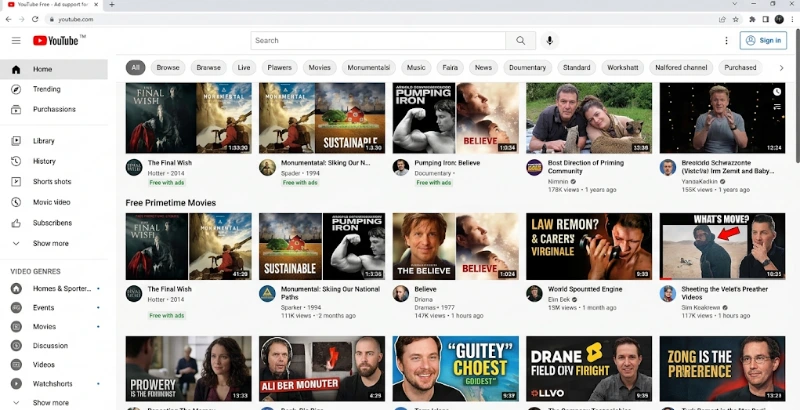Open the Nimnin channel name

click(558, 182)
